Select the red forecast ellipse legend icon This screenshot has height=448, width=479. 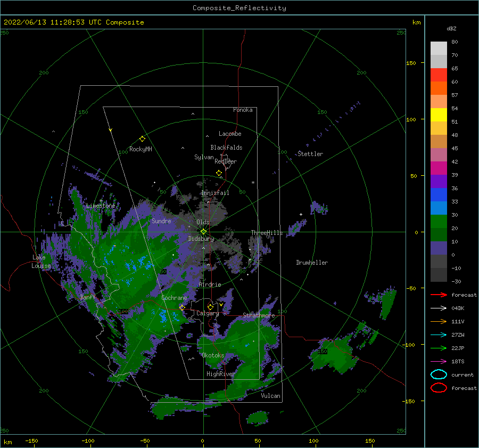tap(439, 388)
